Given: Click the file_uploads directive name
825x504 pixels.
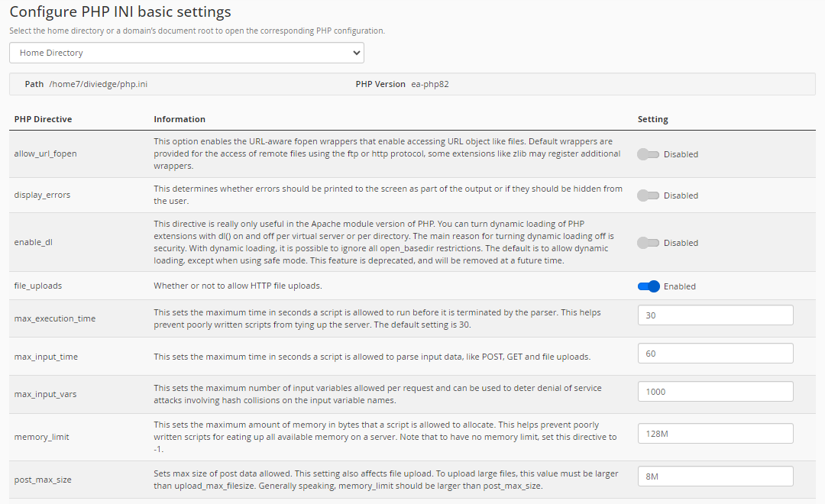Looking at the screenshot, I should [38, 286].
